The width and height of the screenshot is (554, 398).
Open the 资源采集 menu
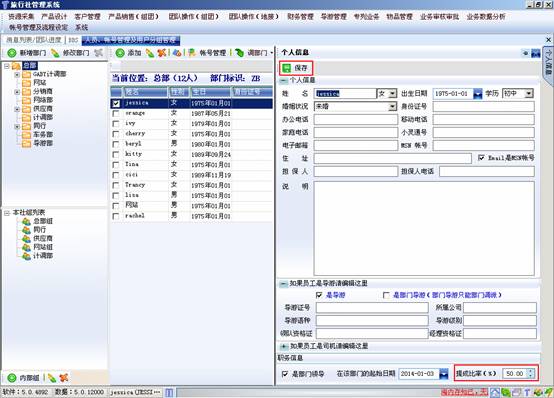[21, 16]
